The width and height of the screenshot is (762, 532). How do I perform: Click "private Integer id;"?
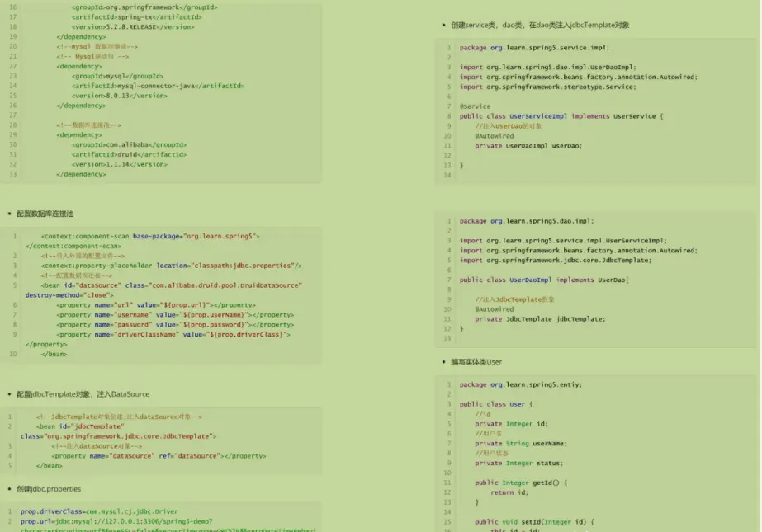click(512, 424)
